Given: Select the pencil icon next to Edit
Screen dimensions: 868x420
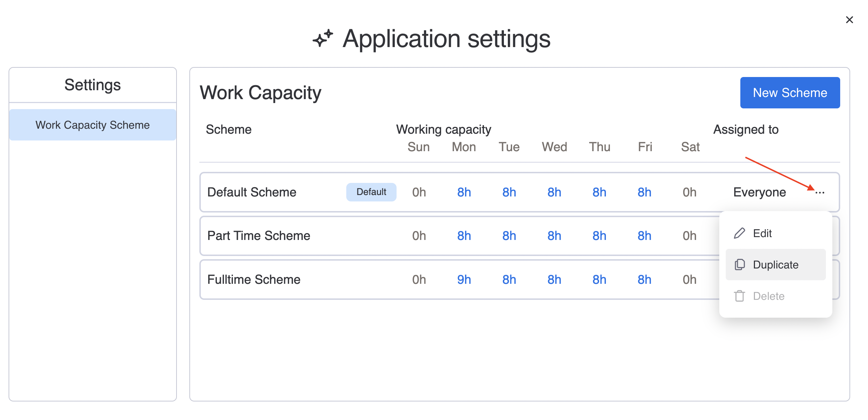Looking at the screenshot, I should pos(739,233).
